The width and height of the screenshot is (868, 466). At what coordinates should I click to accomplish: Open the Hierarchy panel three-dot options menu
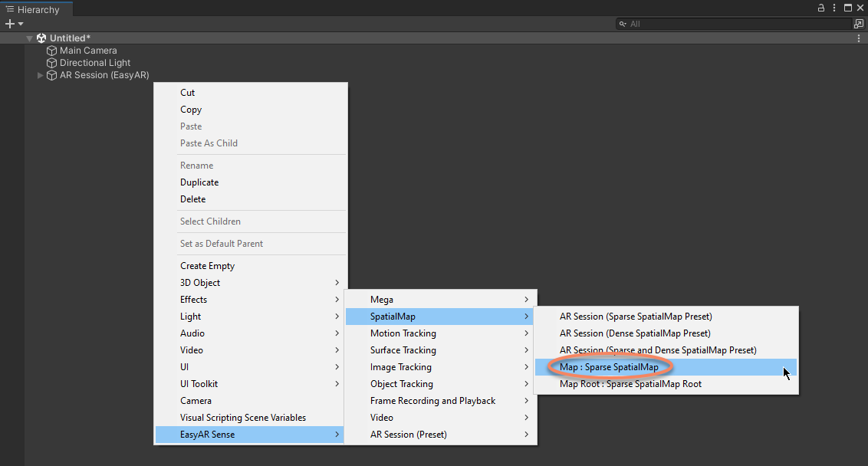coord(833,8)
